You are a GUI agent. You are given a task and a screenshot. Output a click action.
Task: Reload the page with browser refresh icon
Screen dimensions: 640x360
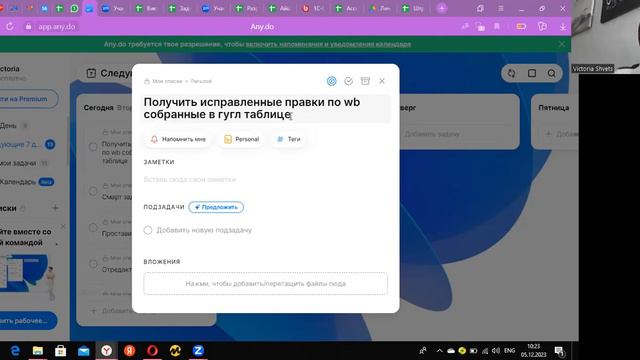pos(10,27)
